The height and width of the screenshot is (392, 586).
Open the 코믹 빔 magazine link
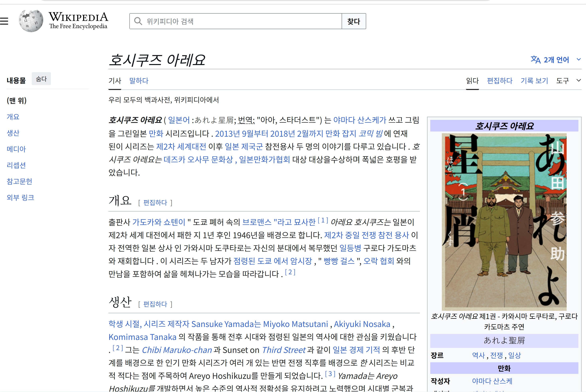pyautogui.click(x=370, y=133)
